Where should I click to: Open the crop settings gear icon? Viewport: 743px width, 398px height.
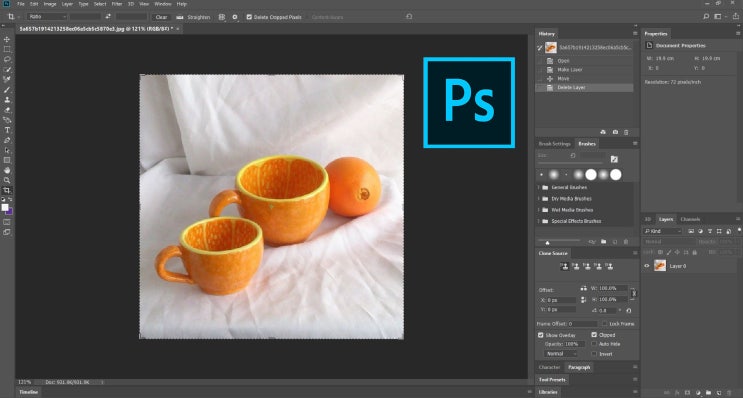(x=235, y=17)
